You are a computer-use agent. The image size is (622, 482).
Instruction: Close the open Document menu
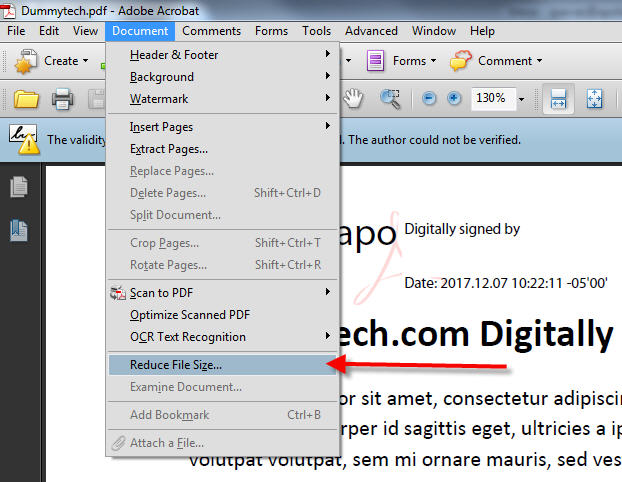pyautogui.click(x=140, y=31)
